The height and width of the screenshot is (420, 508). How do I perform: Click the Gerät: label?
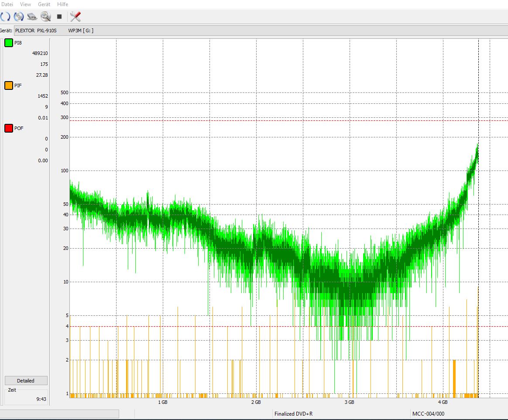click(x=6, y=31)
